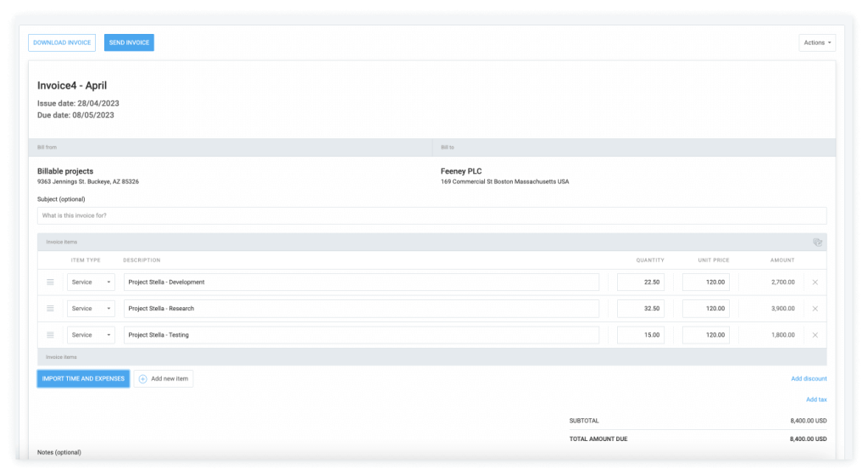
Task: Click unit price field in Testing row
Action: [706, 335]
